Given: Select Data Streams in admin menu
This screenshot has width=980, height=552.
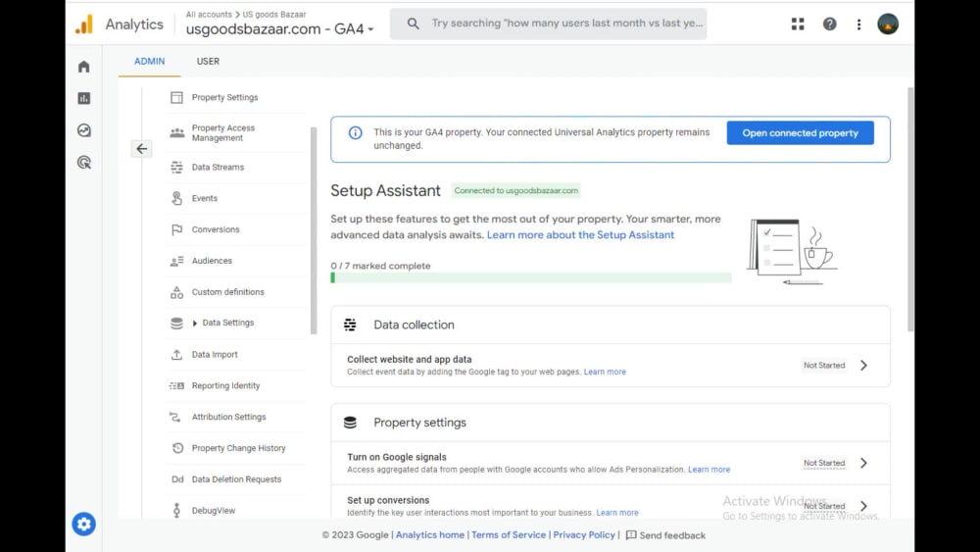Looking at the screenshot, I should coord(219,167).
